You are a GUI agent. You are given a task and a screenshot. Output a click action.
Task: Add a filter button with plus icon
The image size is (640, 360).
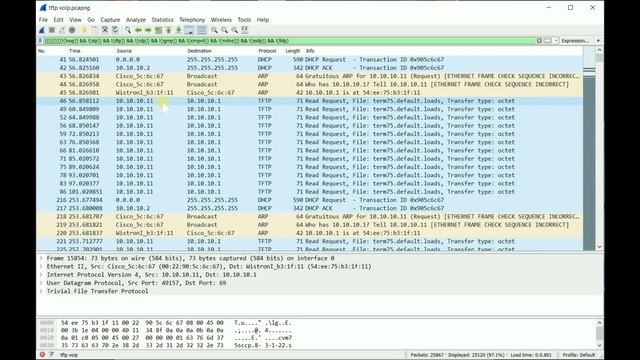[x=598, y=41]
